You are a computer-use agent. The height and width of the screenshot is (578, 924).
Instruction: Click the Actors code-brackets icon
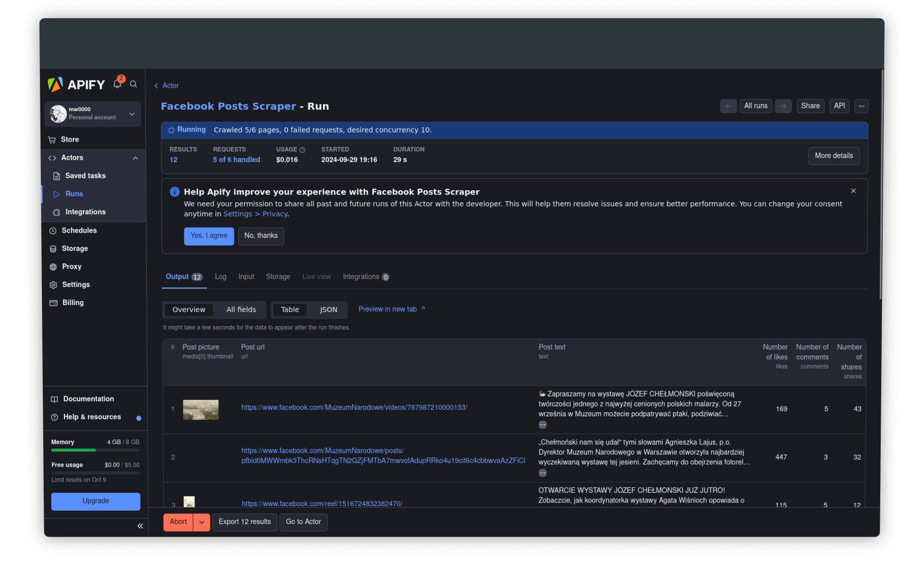click(x=52, y=158)
